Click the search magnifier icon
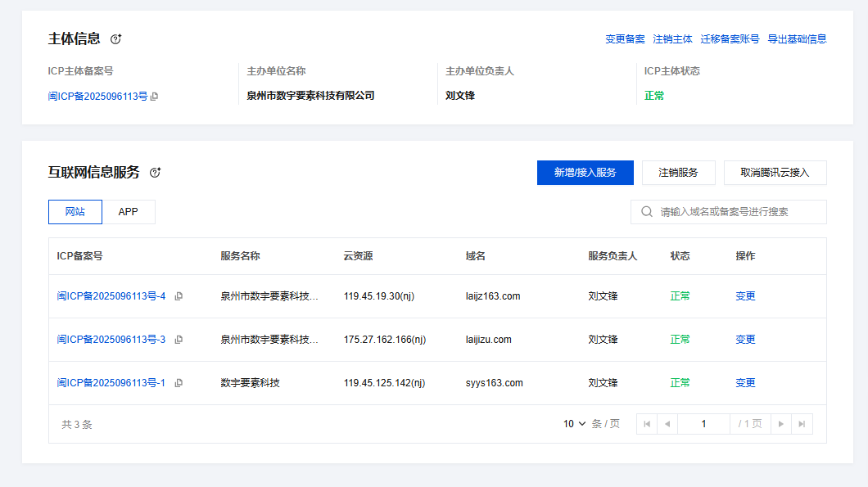 [x=647, y=211]
